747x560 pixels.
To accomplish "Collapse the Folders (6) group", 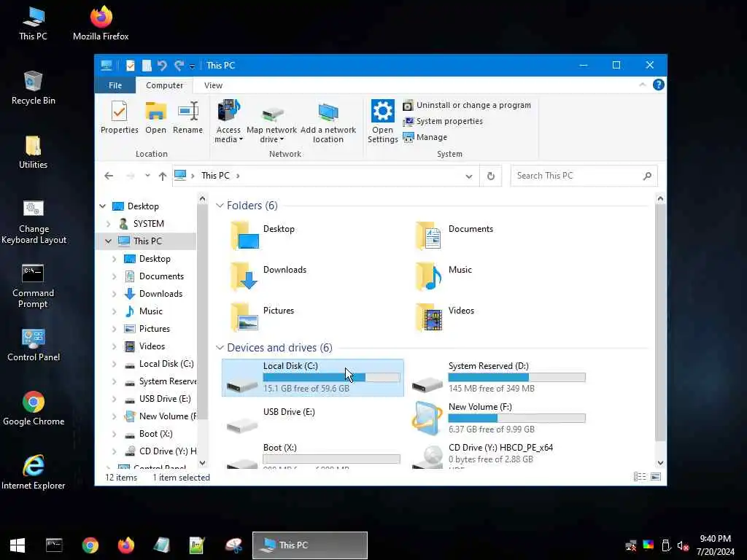I will tap(220, 205).
